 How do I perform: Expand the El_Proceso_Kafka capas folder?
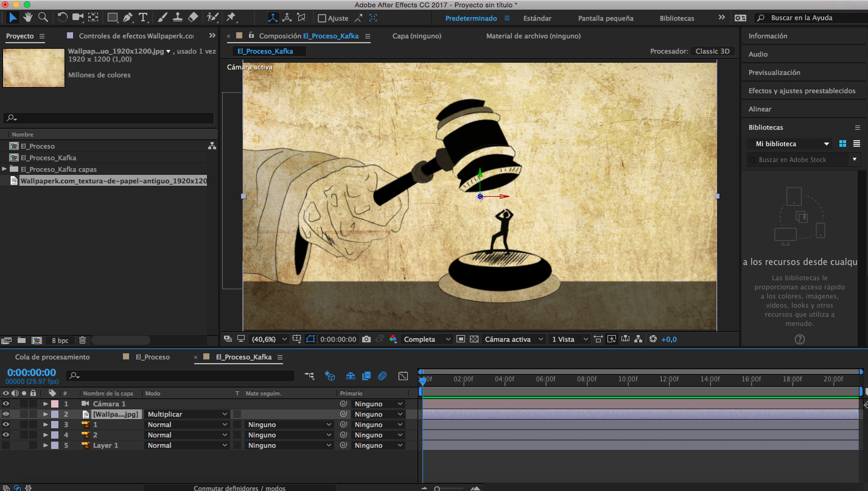point(5,169)
